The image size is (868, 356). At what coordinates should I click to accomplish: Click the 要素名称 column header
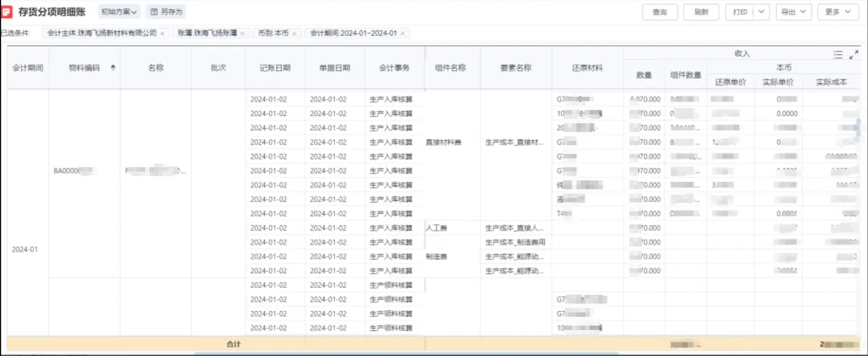click(x=516, y=68)
